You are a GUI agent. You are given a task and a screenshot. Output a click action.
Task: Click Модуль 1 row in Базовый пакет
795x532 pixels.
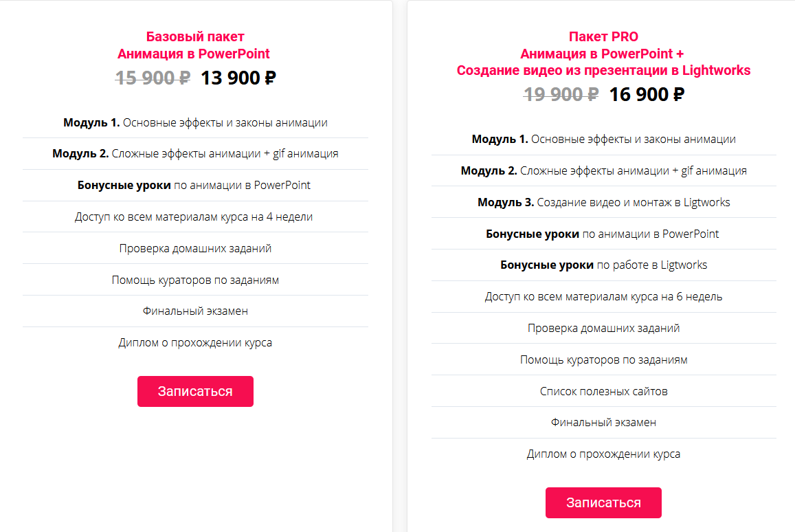(195, 123)
